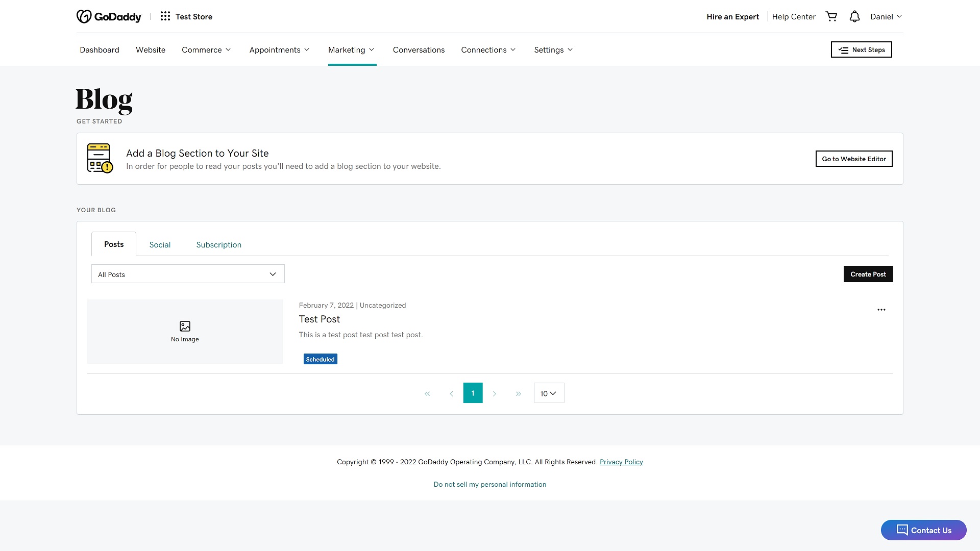Select the Scheduled status toggle badge
This screenshot has height=551, width=980.
[x=320, y=359]
